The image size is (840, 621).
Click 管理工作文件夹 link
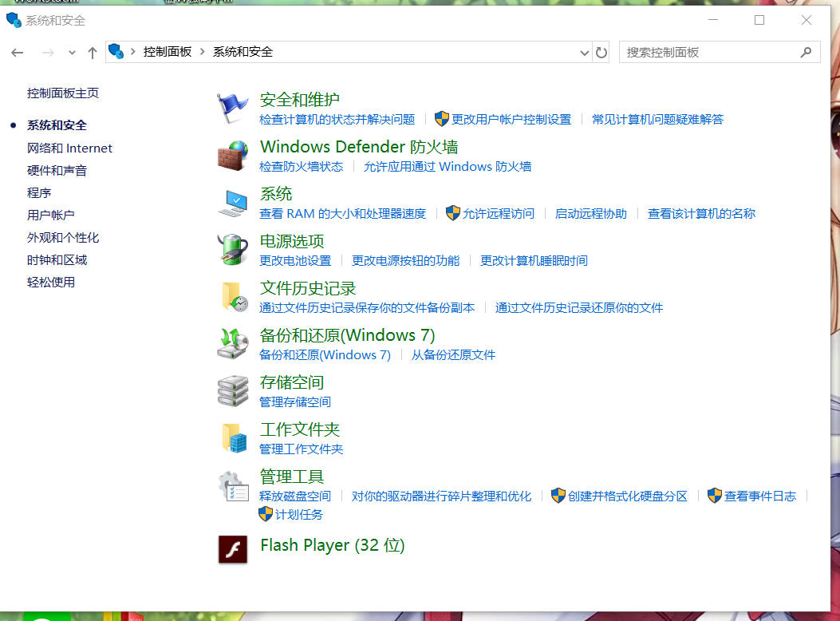(x=301, y=449)
